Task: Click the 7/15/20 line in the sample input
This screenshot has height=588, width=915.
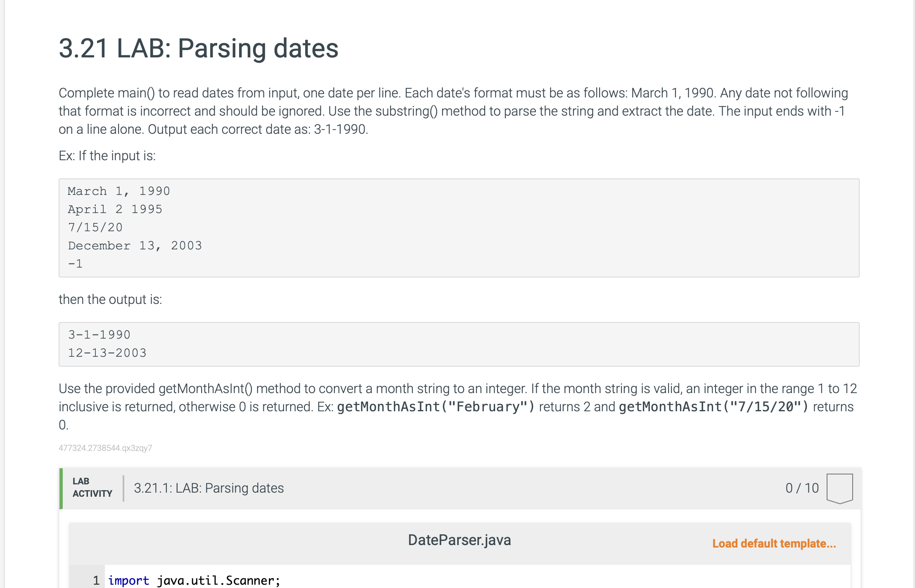Action: (95, 228)
